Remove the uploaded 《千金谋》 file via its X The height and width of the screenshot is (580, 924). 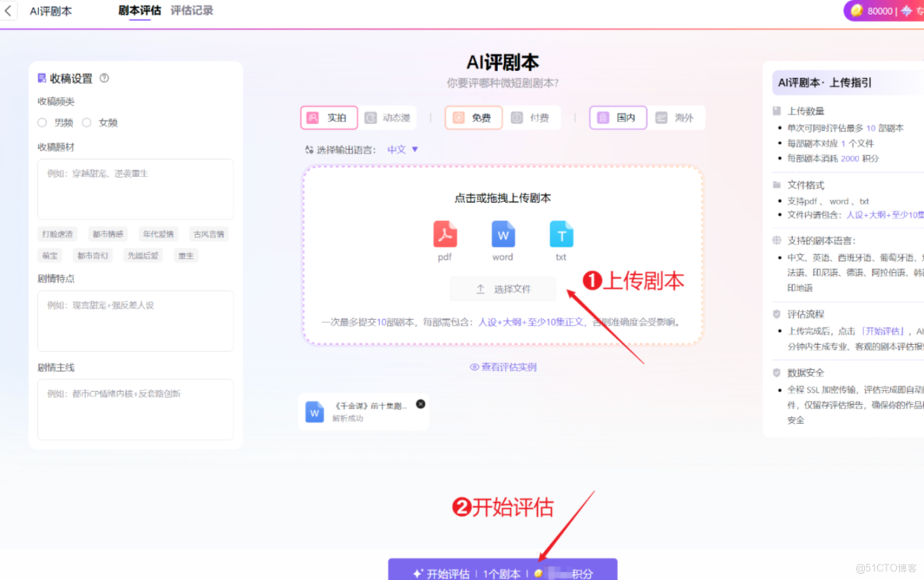coord(420,404)
